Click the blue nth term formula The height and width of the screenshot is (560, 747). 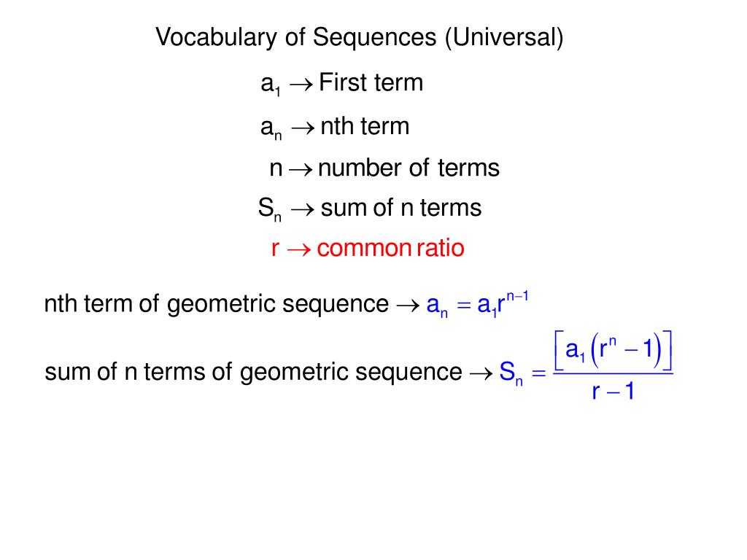(477, 304)
